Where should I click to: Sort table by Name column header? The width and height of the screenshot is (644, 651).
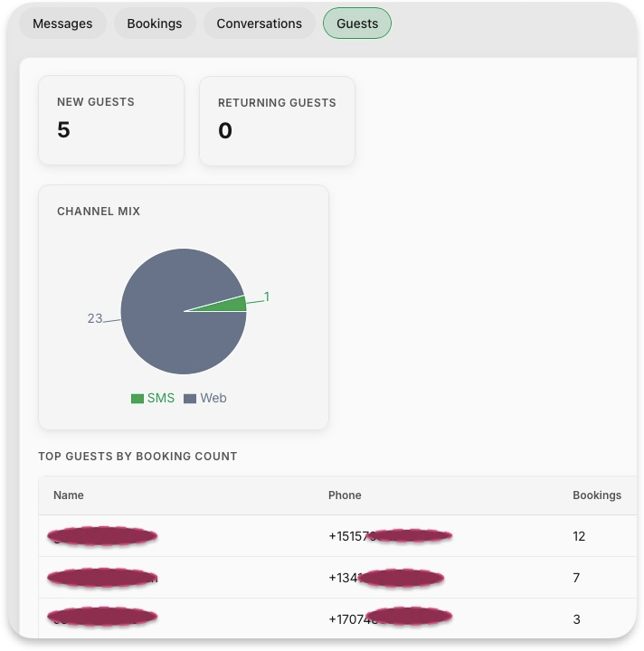tap(69, 495)
